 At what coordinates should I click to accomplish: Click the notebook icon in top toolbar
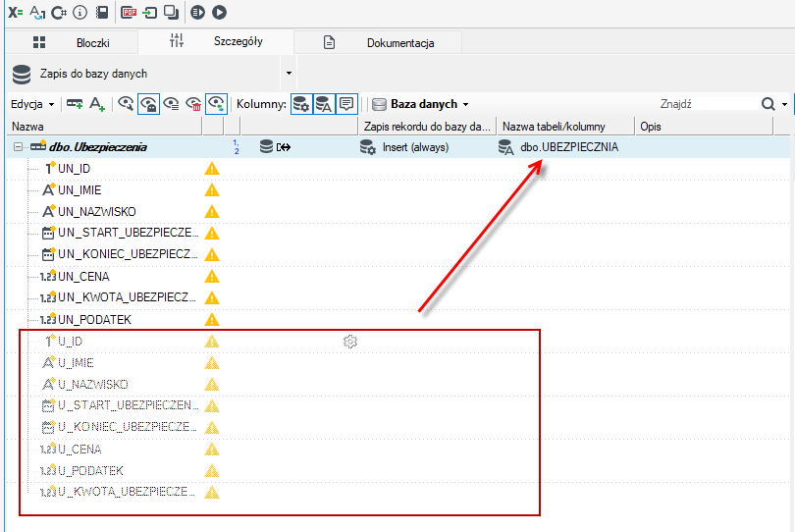click(x=102, y=12)
